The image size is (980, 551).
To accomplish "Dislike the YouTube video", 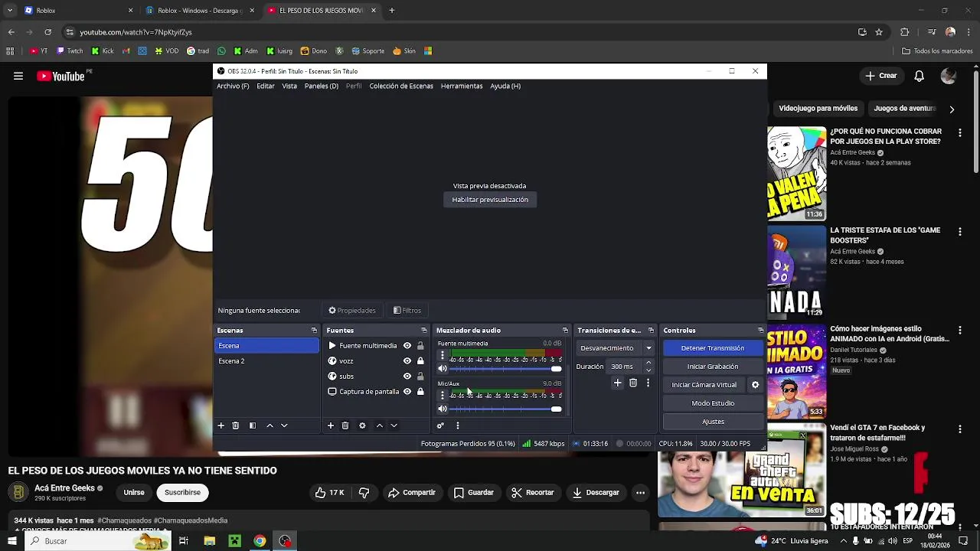I will tap(364, 493).
